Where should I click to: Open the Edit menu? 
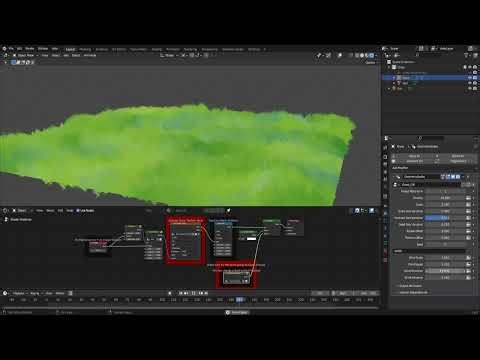[20, 49]
